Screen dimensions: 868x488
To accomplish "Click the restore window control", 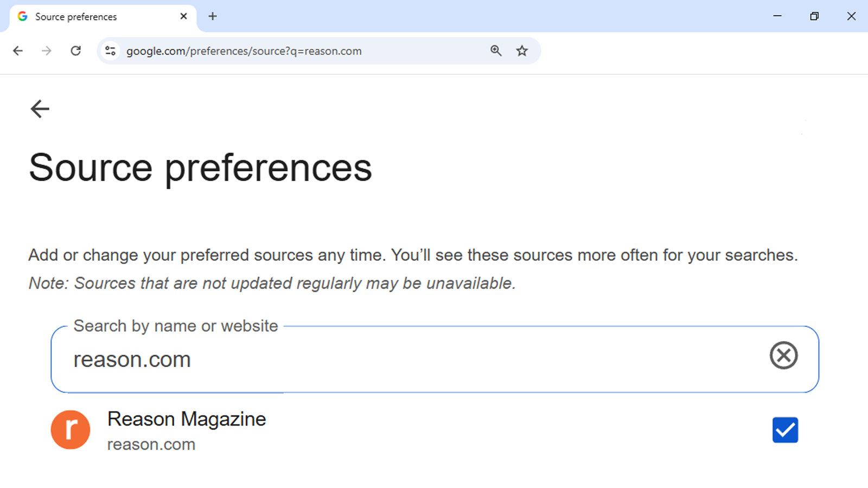I will (814, 16).
